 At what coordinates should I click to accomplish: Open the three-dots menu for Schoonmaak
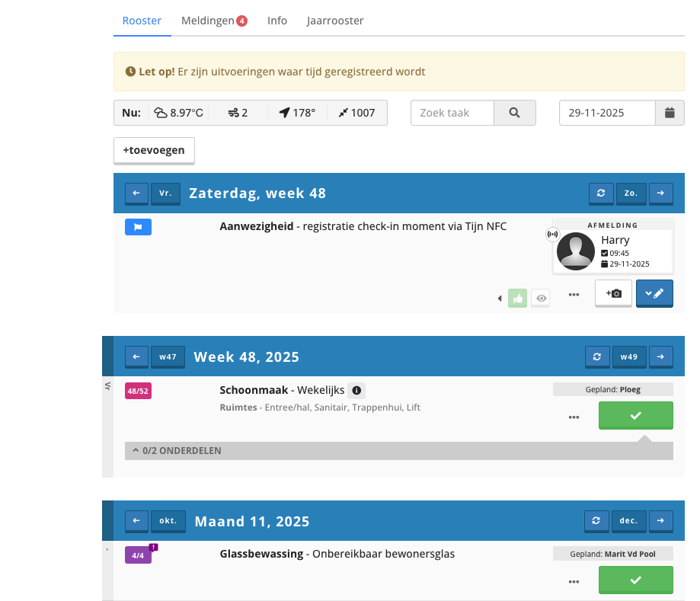[x=574, y=417]
